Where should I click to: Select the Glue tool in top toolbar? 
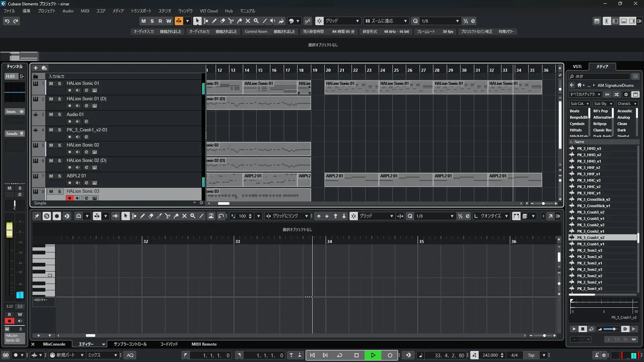239,21
